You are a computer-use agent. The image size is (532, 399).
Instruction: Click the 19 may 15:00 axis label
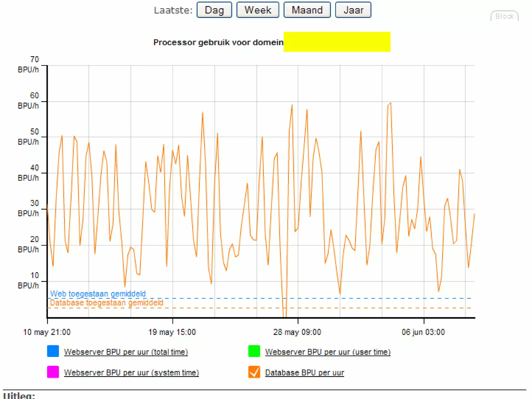tap(172, 332)
